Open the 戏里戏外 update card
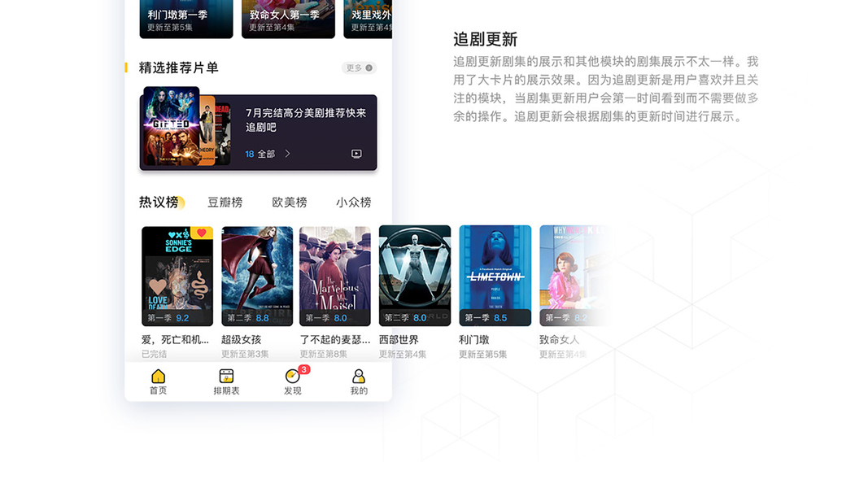This screenshot has height=488, width=868. (x=369, y=20)
